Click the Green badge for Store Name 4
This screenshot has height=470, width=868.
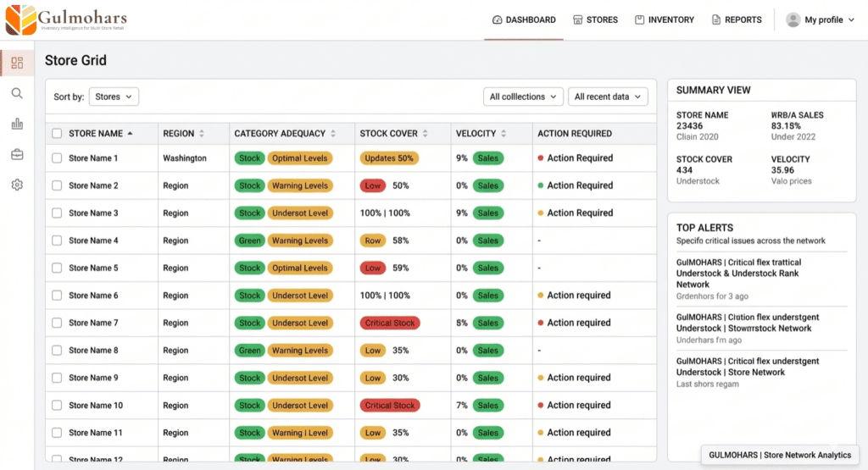pos(250,241)
